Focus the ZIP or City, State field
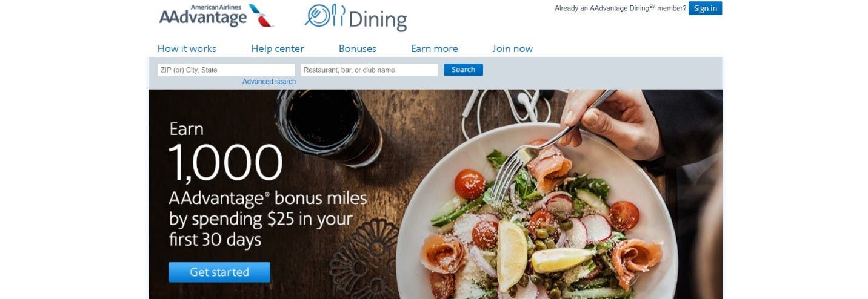 point(226,70)
